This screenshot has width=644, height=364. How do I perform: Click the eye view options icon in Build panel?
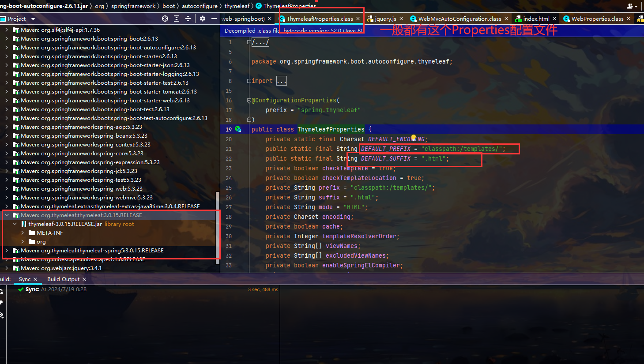point(1,315)
